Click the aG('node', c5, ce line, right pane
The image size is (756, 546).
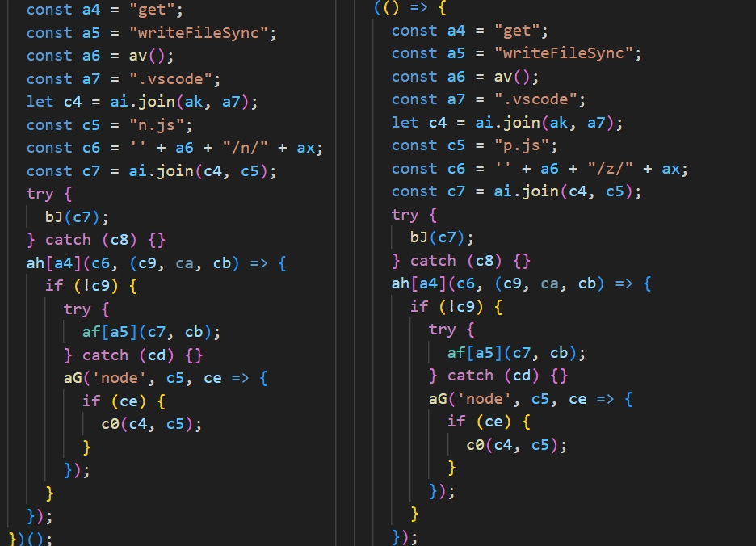tap(531, 399)
